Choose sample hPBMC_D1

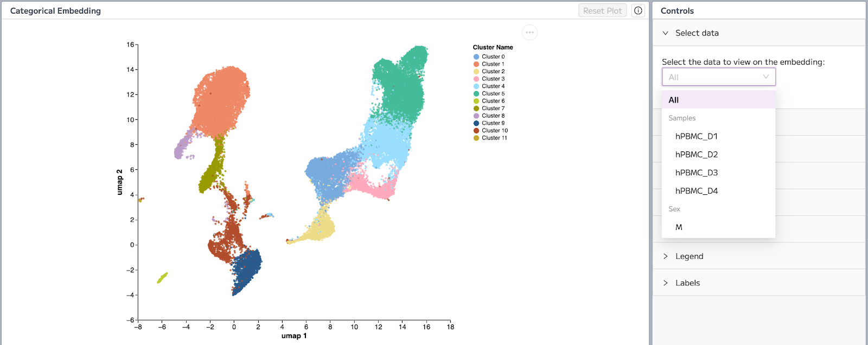tap(718, 136)
